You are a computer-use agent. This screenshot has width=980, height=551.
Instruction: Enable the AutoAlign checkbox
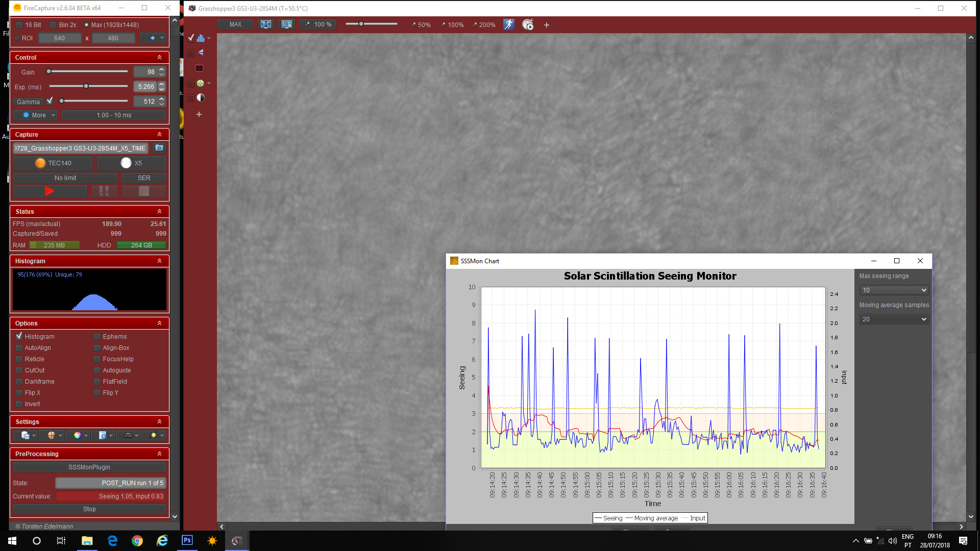tap(19, 347)
